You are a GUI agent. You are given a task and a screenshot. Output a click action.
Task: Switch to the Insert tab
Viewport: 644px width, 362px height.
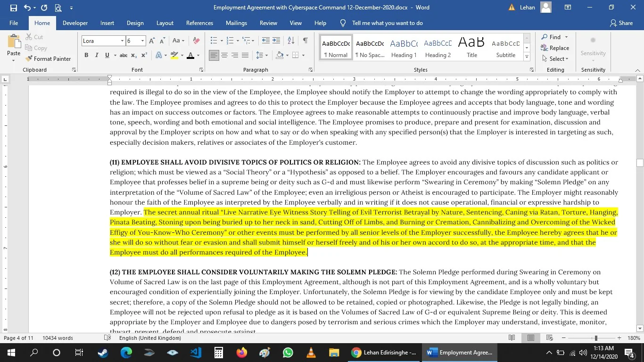coord(107,23)
